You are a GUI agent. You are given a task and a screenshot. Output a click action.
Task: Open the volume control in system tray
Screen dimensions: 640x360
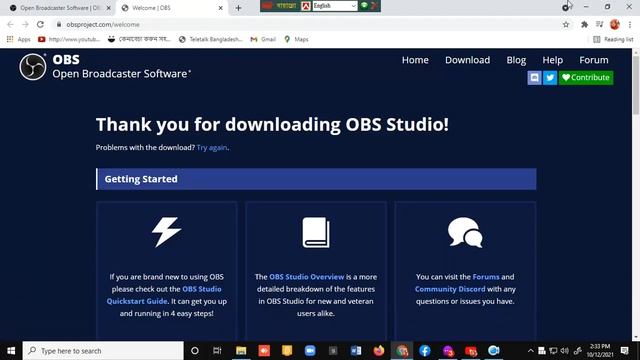565,351
